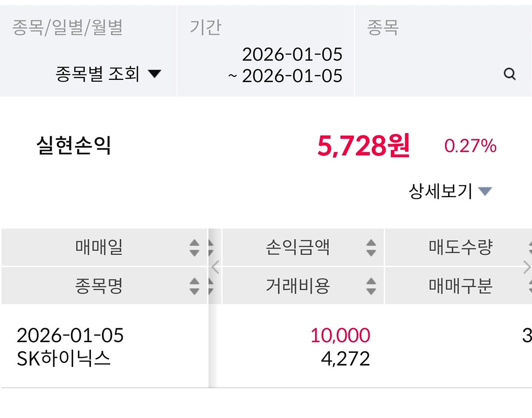Click the 거래비용 value 4,272
The height and width of the screenshot is (418, 532).
pos(345,359)
